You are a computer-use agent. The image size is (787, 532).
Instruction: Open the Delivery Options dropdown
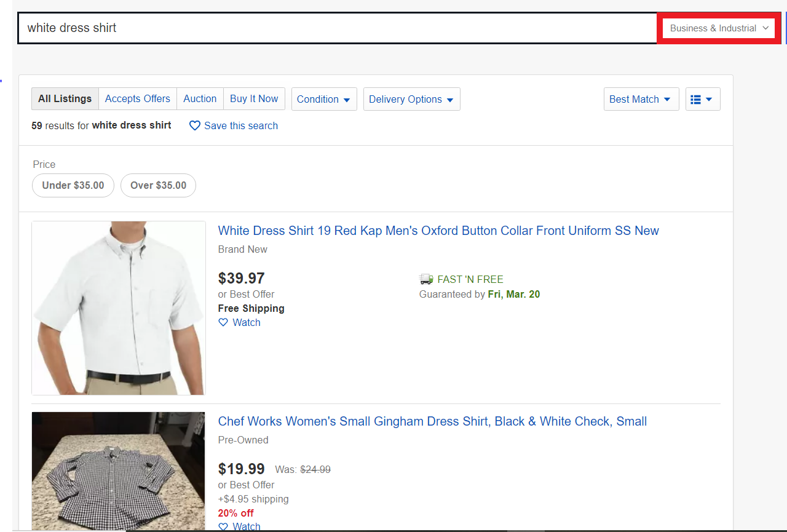click(x=411, y=99)
